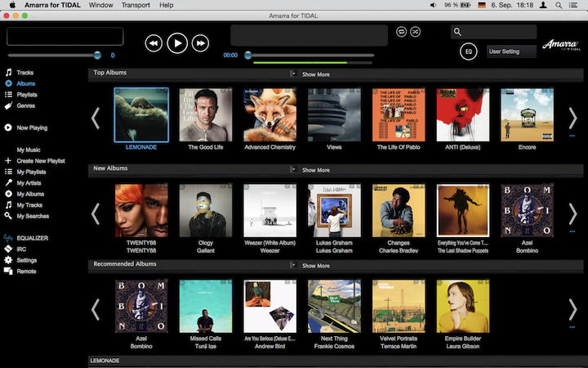Image resolution: width=588 pixels, height=368 pixels.
Task: Show more Recommended Albums
Action: point(316,266)
